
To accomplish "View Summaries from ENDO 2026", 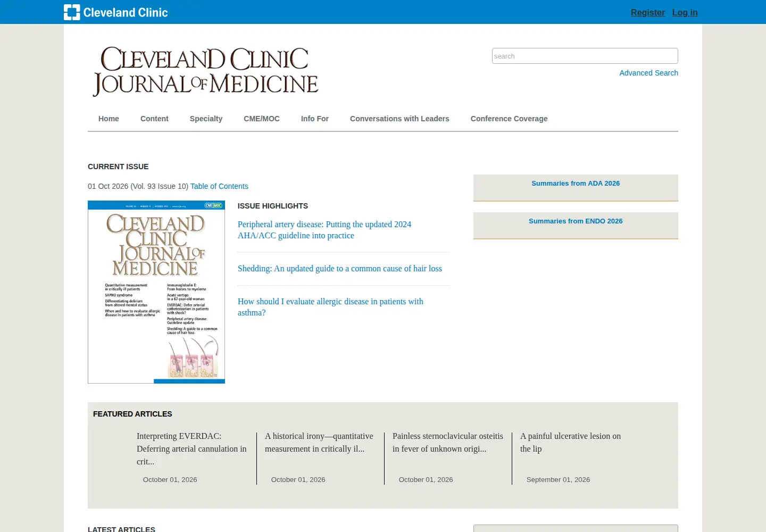I will pos(576,221).
